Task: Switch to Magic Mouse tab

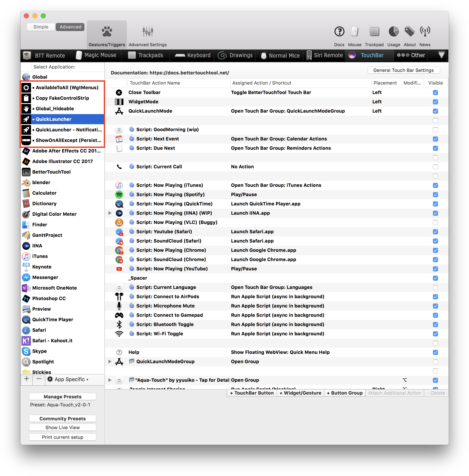Action: click(x=96, y=55)
